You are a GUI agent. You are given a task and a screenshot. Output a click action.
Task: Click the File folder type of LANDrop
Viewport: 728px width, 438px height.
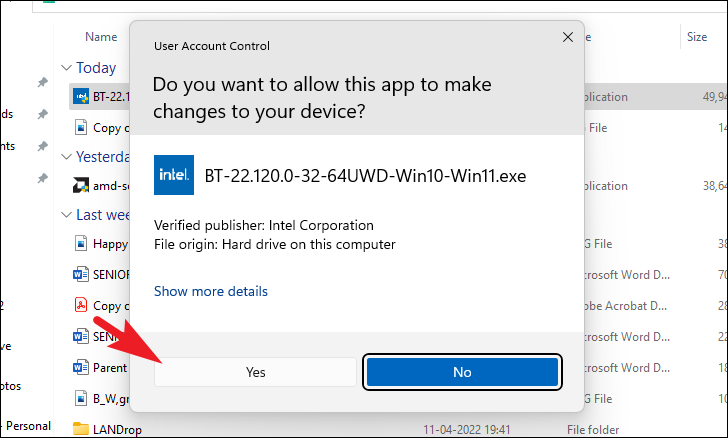[x=593, y=430]
